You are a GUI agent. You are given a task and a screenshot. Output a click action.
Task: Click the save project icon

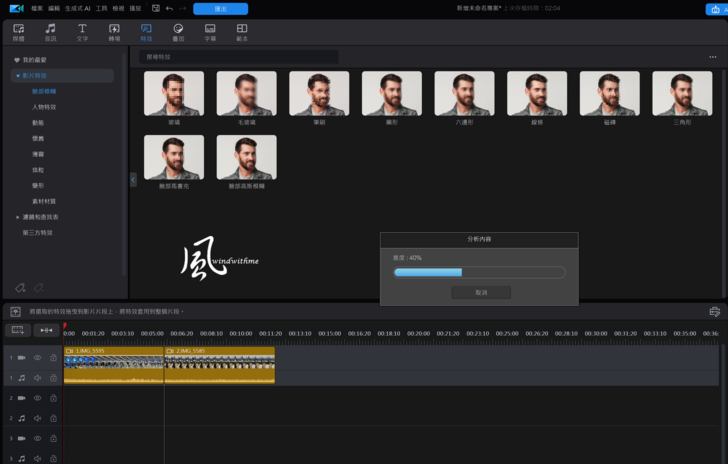point(155,8)
